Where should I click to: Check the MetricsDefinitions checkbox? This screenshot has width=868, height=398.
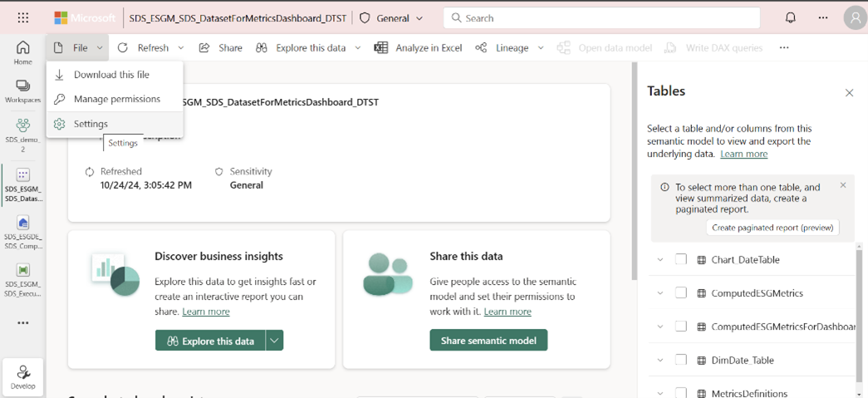click(x=681, y=393)
